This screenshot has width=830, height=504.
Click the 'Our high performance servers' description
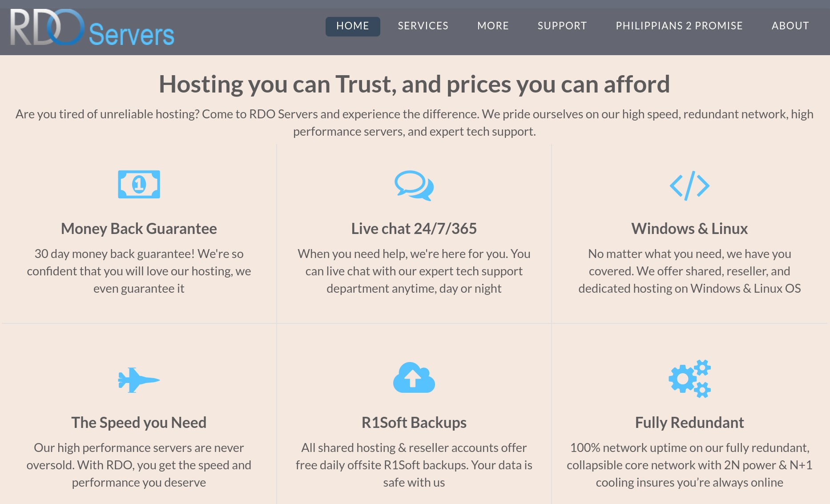(x=139, y=465)
